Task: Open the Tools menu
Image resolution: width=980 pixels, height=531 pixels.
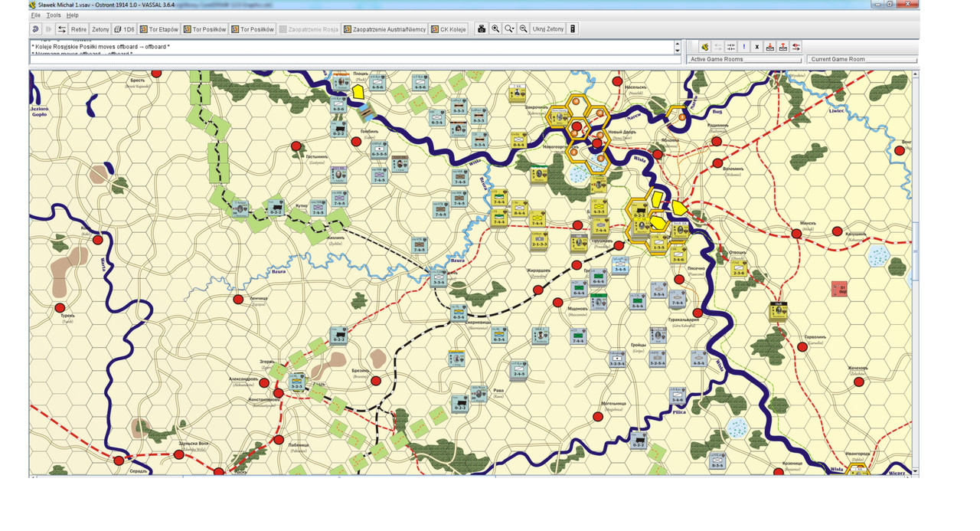Action: pos(54,15)
